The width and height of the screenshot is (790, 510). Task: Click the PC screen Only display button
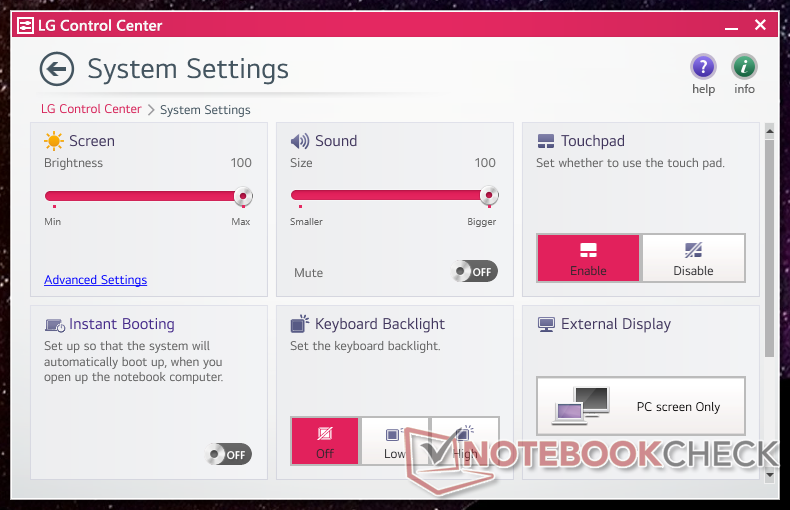pyautogui.click(x=641, y=406)
